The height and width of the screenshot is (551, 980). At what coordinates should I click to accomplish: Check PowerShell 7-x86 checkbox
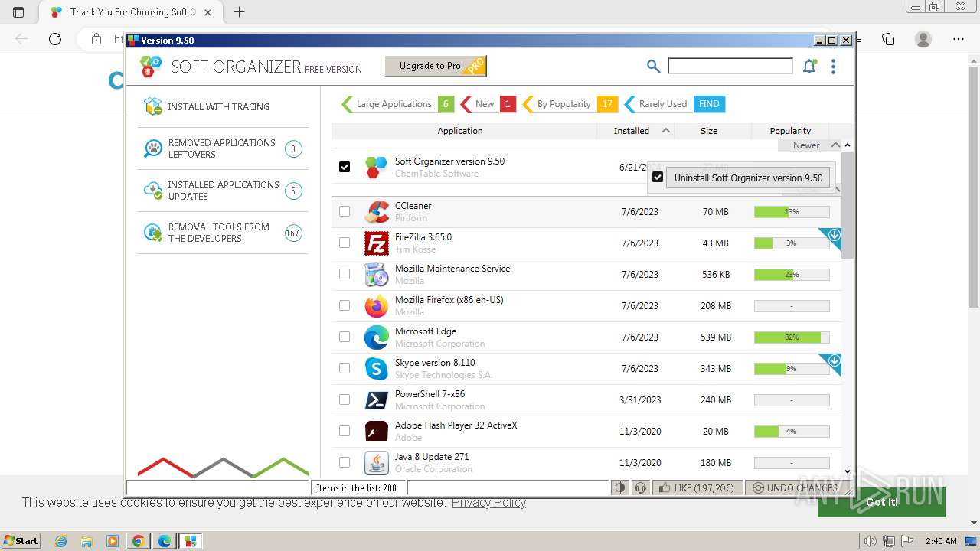pos(345,399)
